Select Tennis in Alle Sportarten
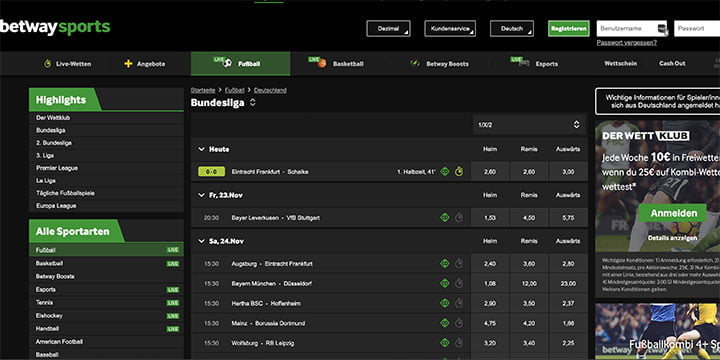 [106, 303]
